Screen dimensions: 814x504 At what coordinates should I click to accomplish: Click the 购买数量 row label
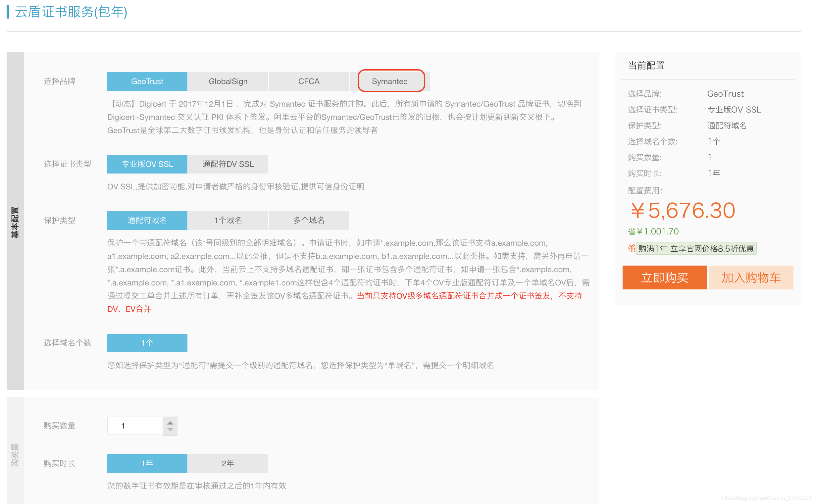[60, 426]
